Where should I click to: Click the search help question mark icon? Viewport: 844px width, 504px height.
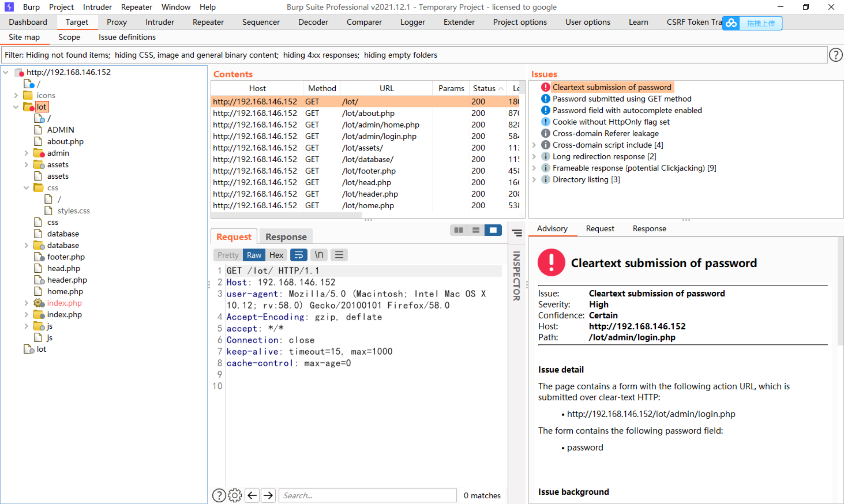pyautogui.click(x=219, y=495)
